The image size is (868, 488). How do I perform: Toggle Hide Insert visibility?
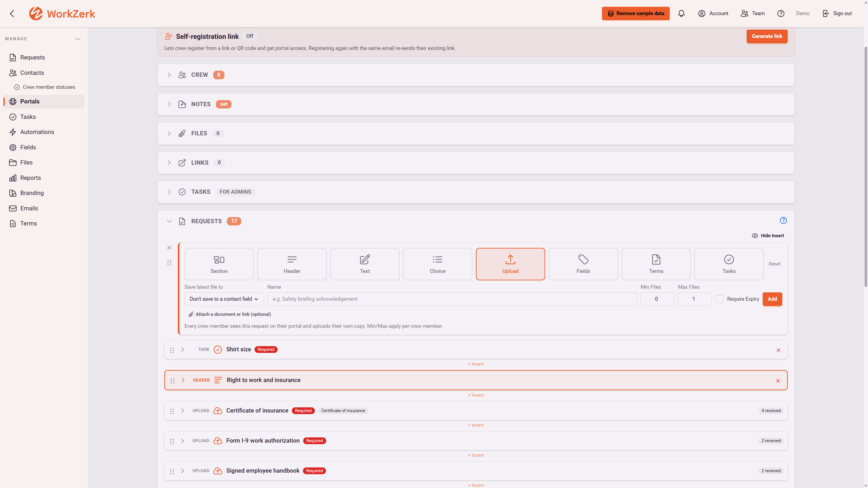point(768,235)
